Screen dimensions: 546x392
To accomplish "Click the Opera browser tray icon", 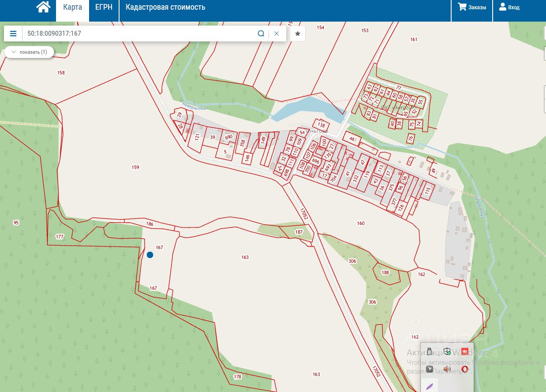I will 464,369.
